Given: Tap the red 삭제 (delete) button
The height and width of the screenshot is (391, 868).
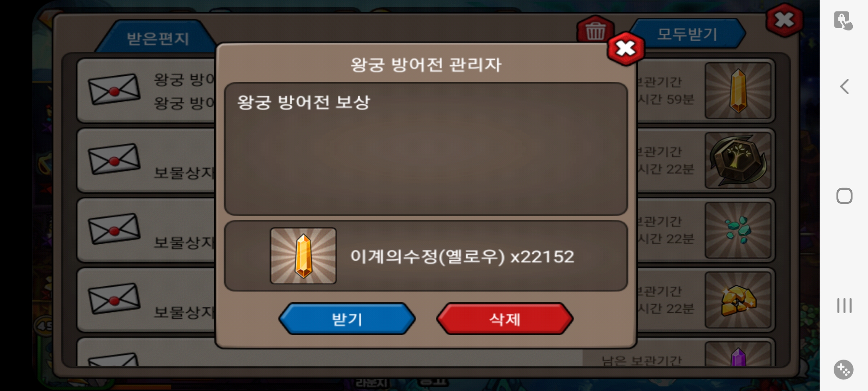Looking at the screenshot, I should [505, 319].
